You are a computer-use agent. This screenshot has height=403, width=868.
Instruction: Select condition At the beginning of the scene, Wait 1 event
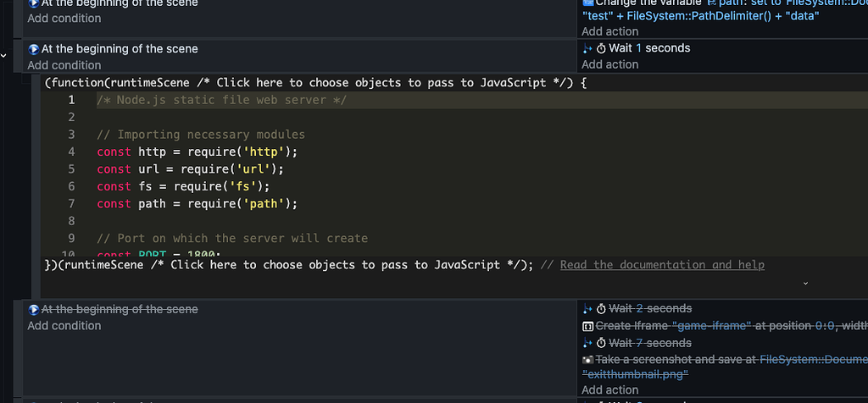tap(120, 48)
